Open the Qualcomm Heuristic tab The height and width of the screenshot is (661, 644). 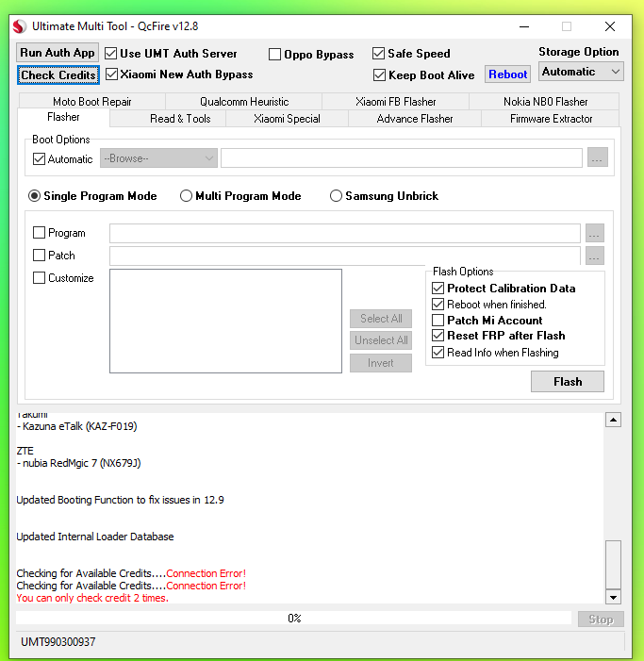click(244, 102)
